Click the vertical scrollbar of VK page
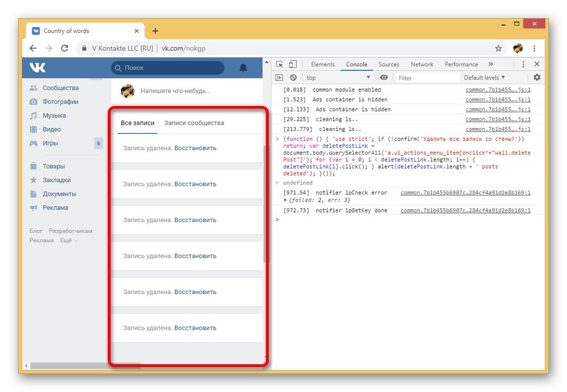 267,204
